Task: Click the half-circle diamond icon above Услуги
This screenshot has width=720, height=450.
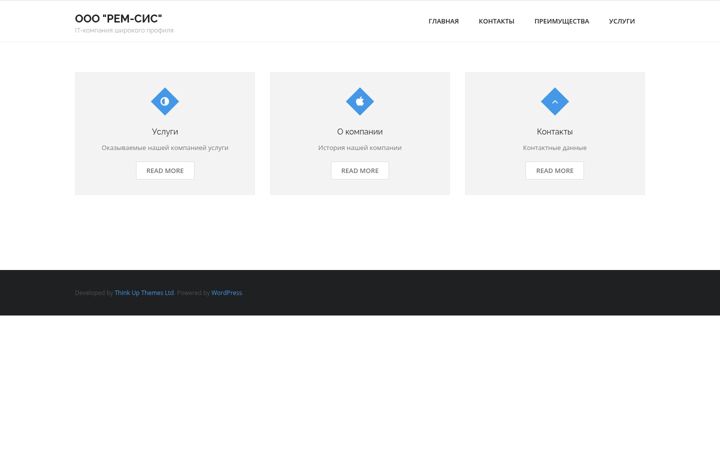Action: pyautogui.click(x=165, y=101)
